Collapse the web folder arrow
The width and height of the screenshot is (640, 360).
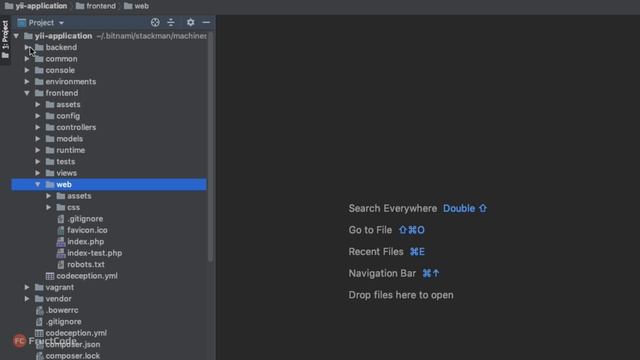(38, 184)
